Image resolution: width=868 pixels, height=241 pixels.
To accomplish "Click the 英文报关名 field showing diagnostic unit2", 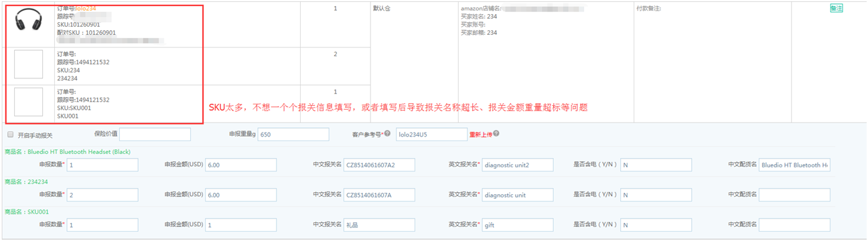I will [x=518, y=165].
